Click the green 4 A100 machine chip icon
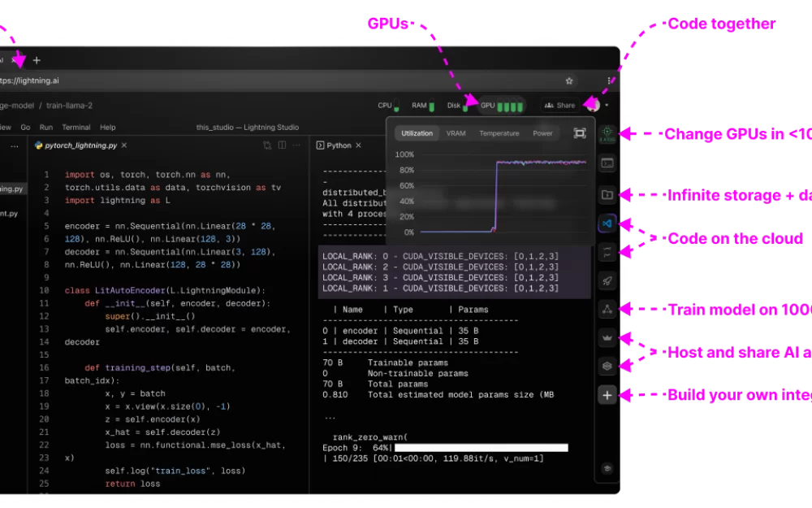 (x=607, y=134)
